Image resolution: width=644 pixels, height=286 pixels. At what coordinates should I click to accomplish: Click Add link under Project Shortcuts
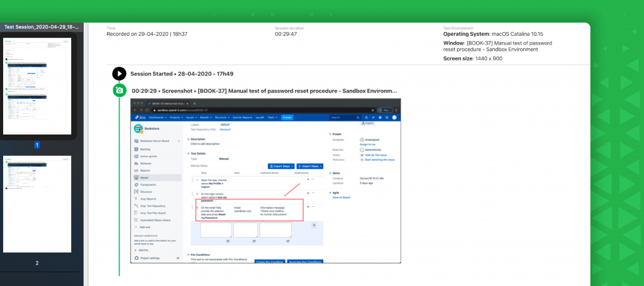click(144, 250)
